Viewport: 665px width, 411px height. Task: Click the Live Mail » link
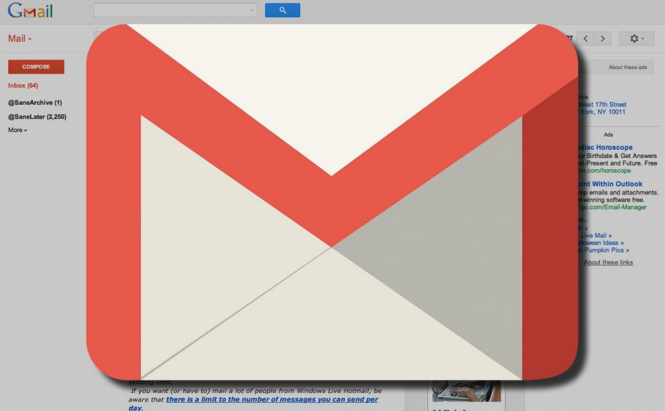596,235
